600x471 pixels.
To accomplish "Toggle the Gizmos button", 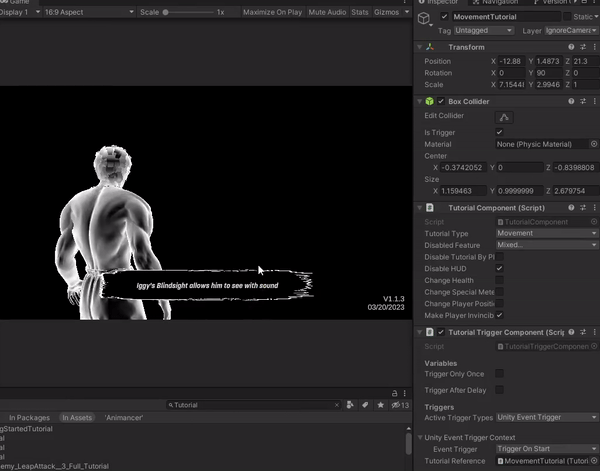I will [x=386, y=12].
